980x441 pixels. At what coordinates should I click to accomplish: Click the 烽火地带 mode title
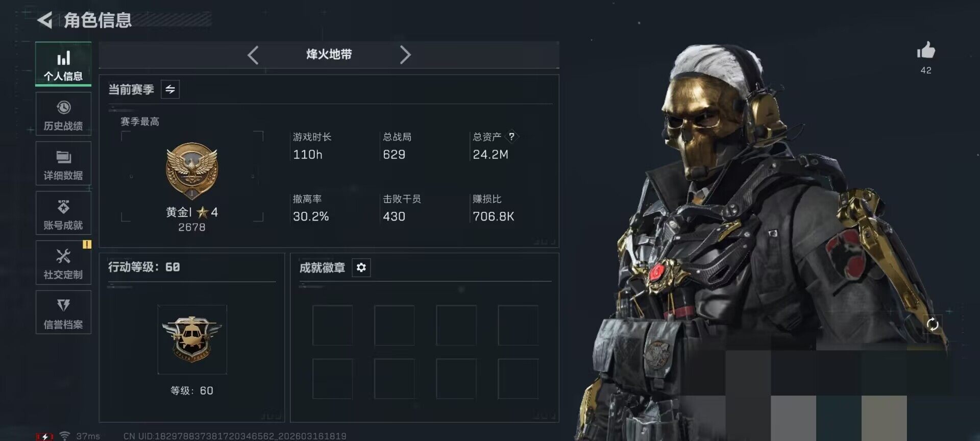(329, 55)
